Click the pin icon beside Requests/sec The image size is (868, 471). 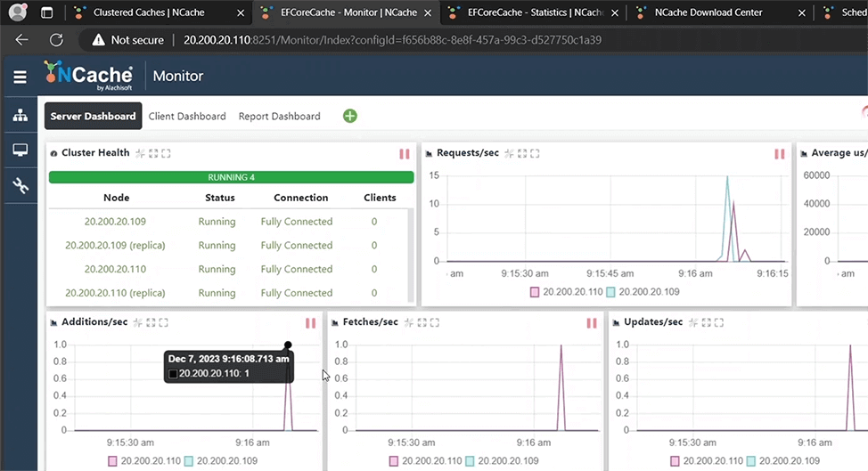(x=509, y=154)
